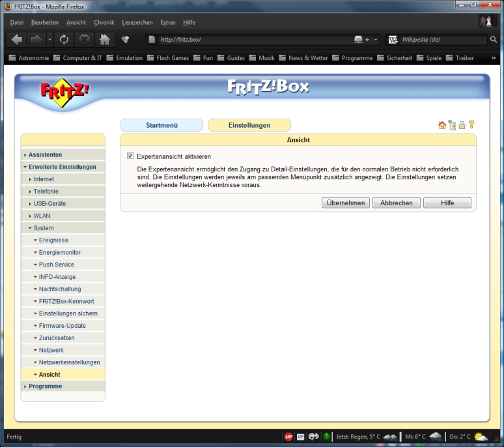The image size is (504, 447).
Task: Click the Adblock Plus status bar icon
Action: [x=288, y=437]
